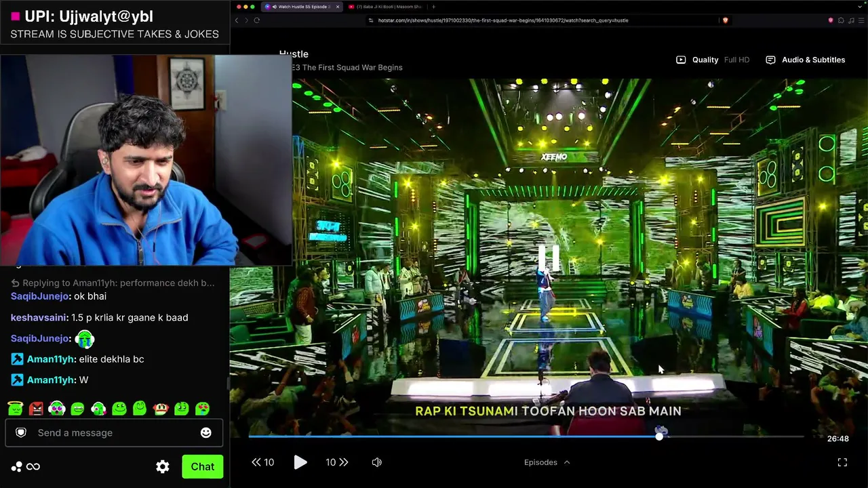
Task: Open the browser extensions puzzle icon
Action: (840, 20)
